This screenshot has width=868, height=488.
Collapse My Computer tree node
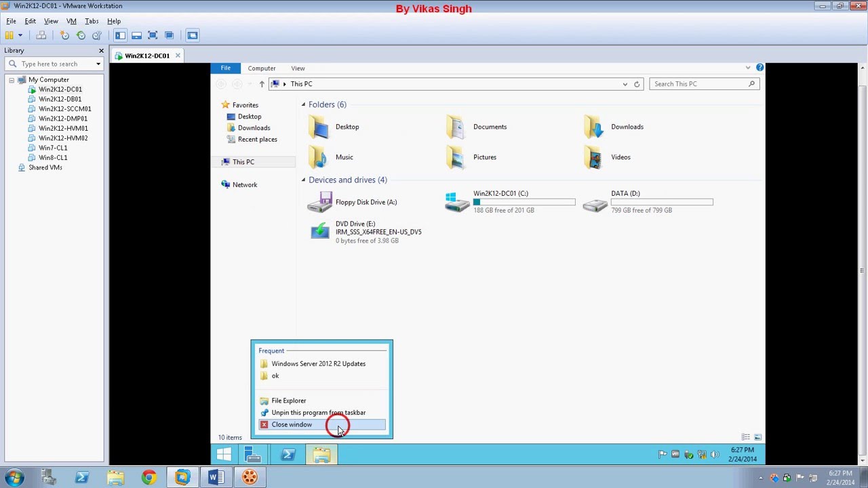tap(12, 80)
